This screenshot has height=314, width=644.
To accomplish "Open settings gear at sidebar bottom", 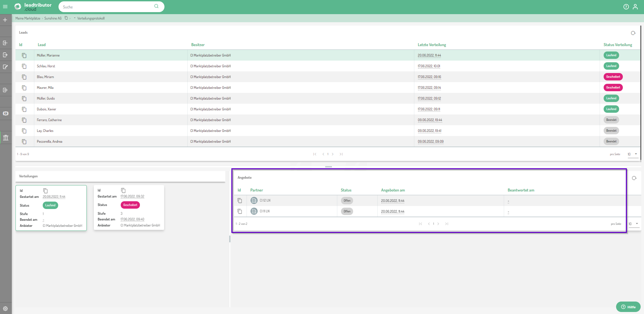I will tap(5, 308).
